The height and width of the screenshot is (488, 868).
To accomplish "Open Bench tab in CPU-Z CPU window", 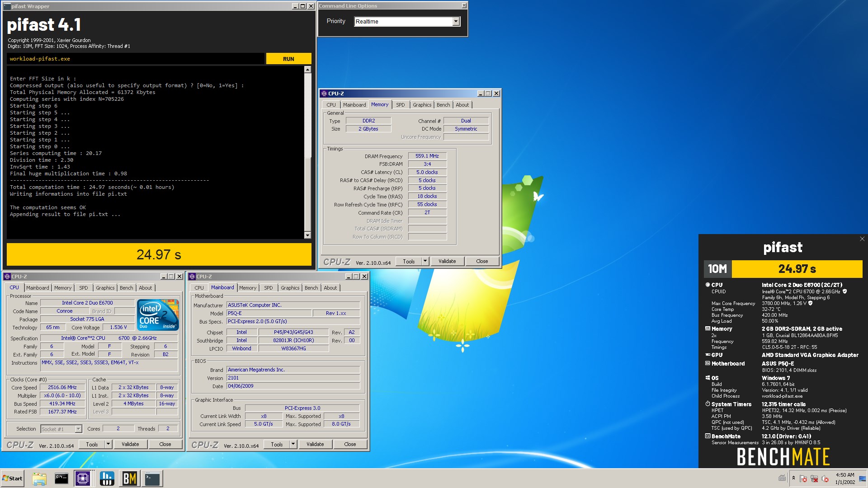I will pos(127,288).
